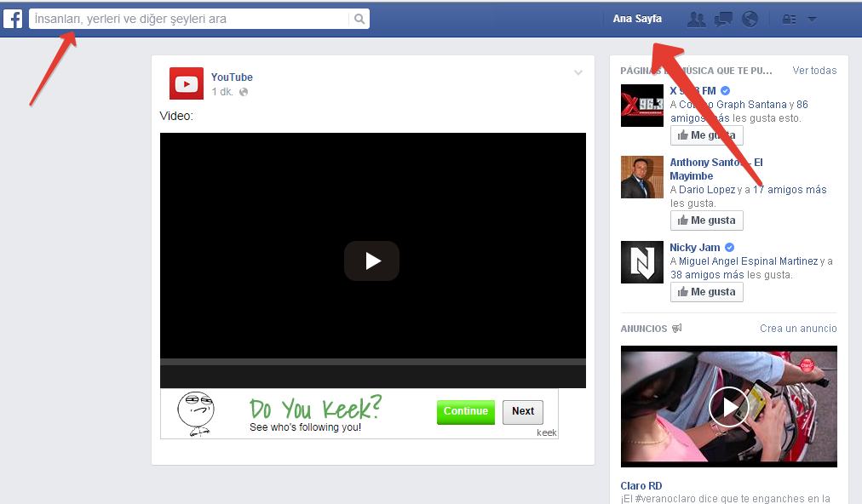Like the X 96.3 FM page
The image size is (862, 504).
tap(706, 135)
